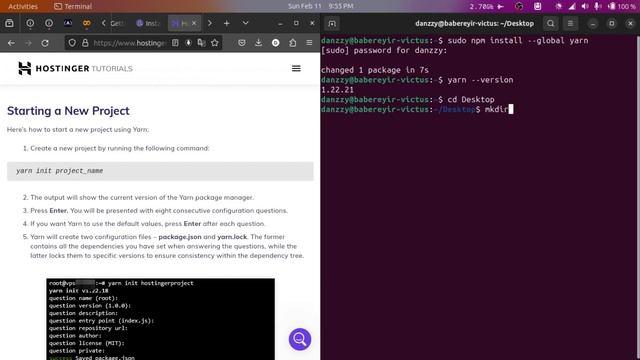The width and height of the screenshot is (640, 360).
Task: Go back to the previous page
Action: [x=11, y=43]
